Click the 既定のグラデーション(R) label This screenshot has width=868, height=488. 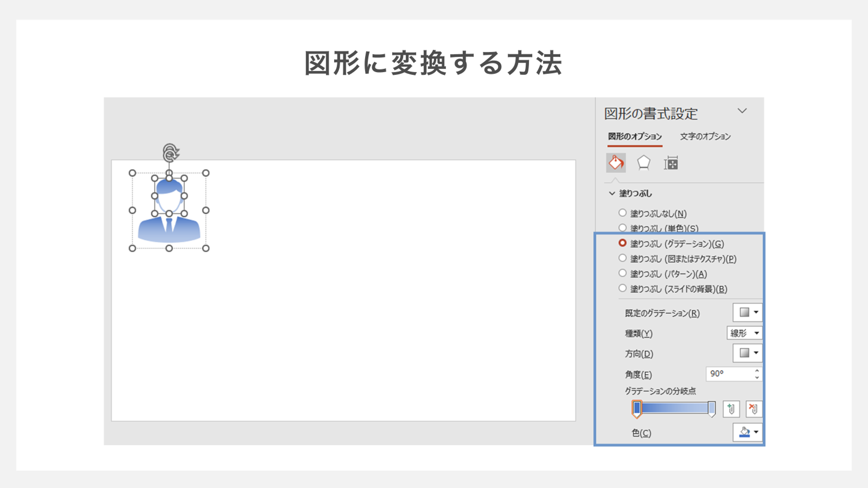(x=662, y=313)
